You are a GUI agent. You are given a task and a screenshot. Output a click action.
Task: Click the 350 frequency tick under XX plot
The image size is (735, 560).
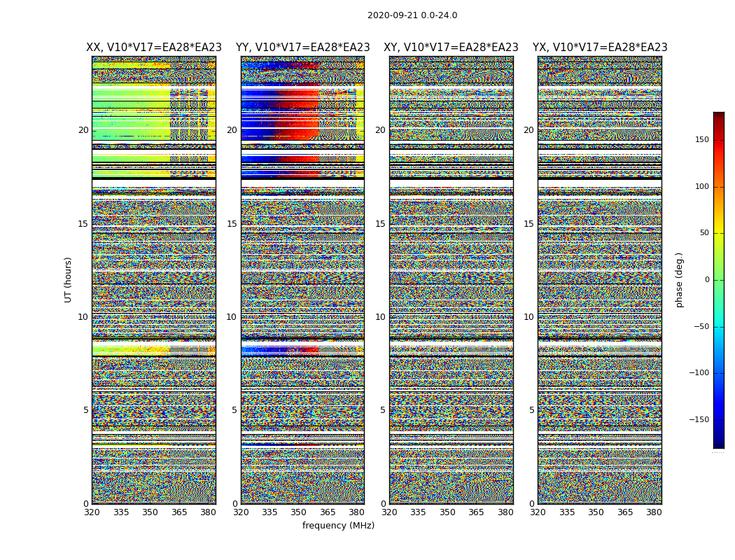point(150,512)
